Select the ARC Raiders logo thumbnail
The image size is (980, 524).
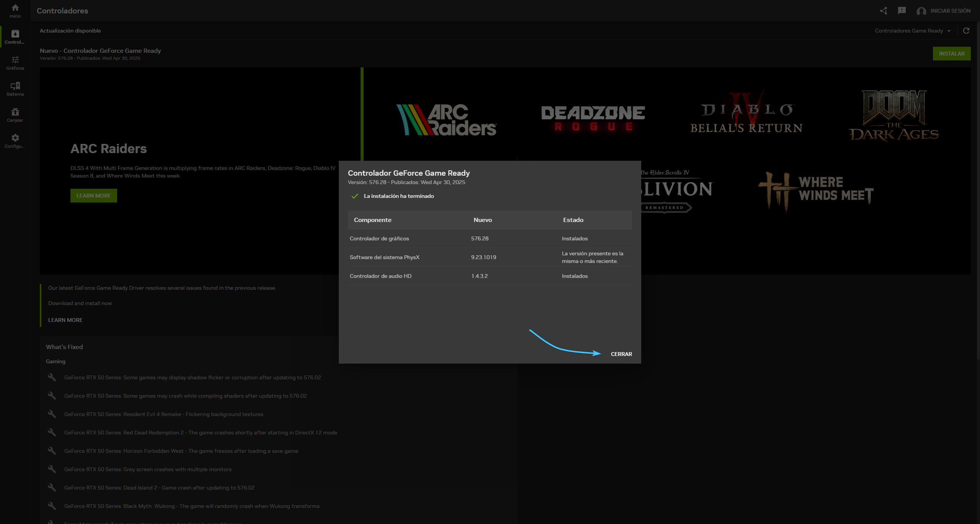pos(446,120)
